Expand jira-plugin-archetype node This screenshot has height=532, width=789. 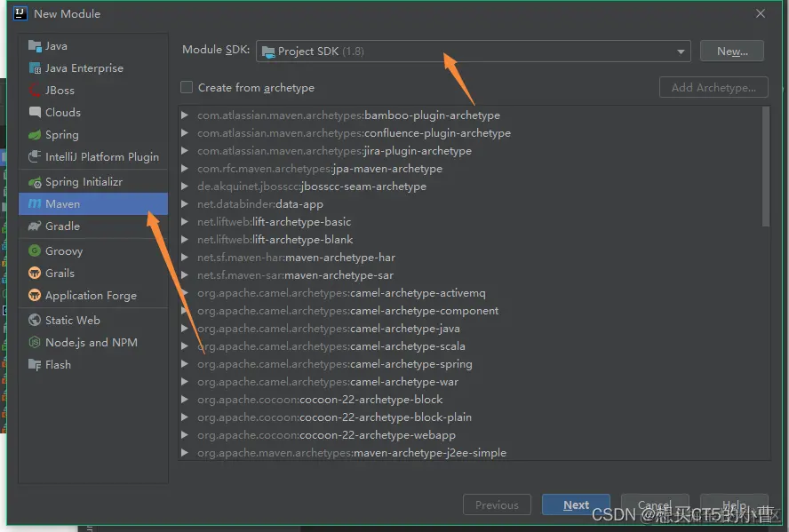point(185,150)
